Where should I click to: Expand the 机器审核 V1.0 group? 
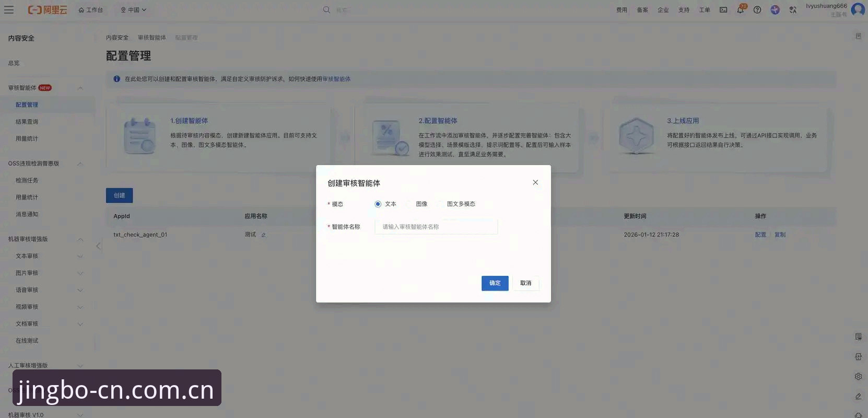click(x=80, y=415)
